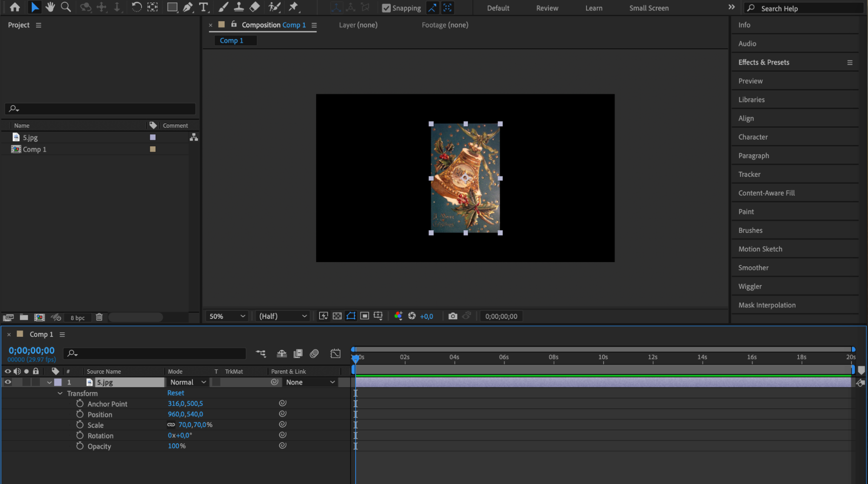The height and width of the screenshot is (484, 868).
Task: Select the Puppet Pin tool
Action: pyautogui.click(x=294, y=7)
